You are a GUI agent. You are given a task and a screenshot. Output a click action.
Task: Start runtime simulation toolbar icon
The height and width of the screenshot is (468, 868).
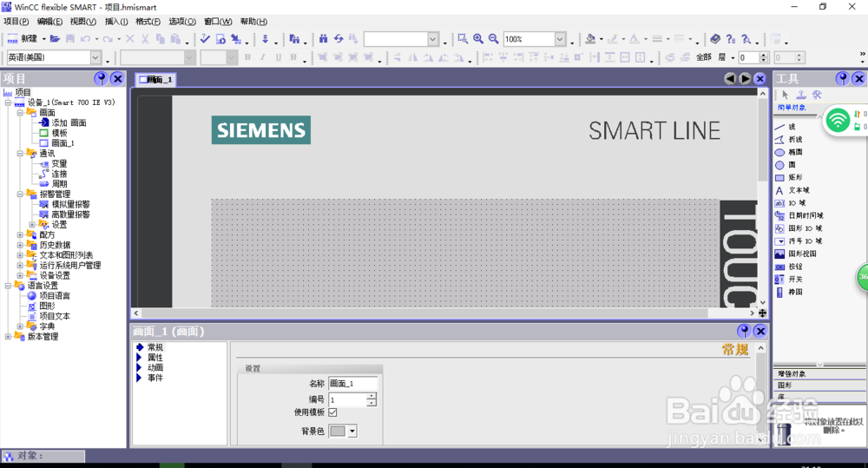tap(220, 39)
